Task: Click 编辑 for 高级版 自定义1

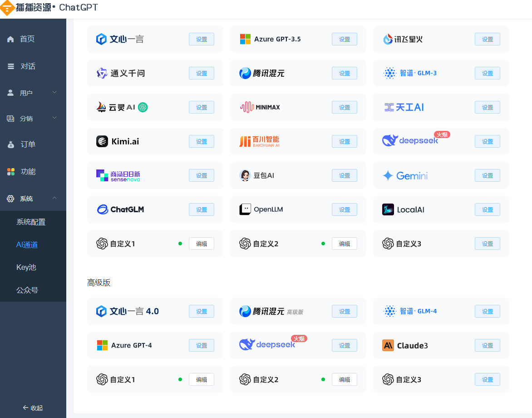Action: pyautogui.click(x=202, y=379)
